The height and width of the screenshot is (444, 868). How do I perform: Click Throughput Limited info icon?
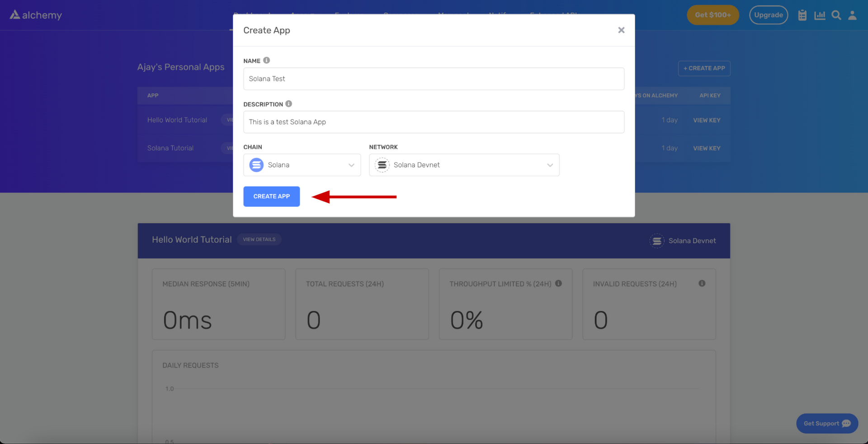[x=558, y=283]
